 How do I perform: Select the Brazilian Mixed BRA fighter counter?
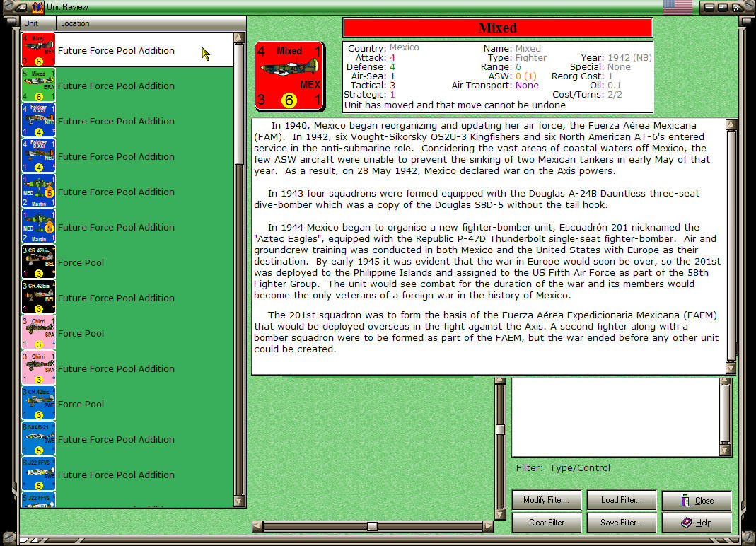click(x=38, y=85)
